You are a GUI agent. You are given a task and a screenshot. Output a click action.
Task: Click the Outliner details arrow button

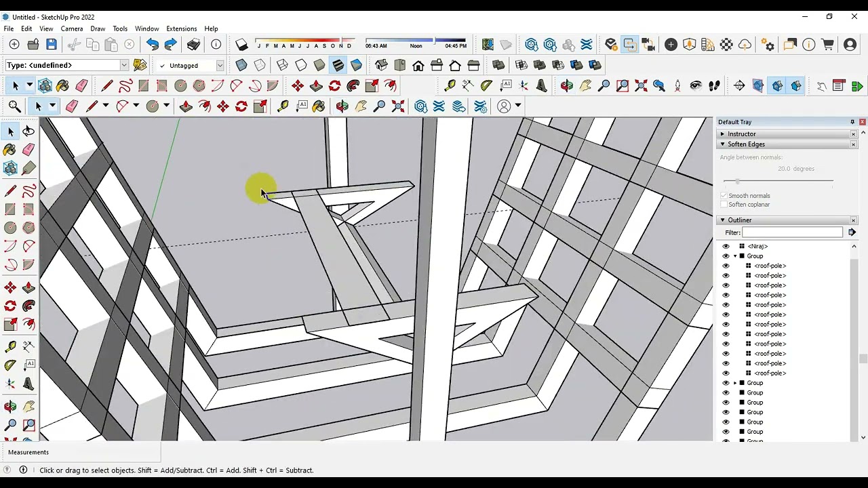(x=852, y=232)
